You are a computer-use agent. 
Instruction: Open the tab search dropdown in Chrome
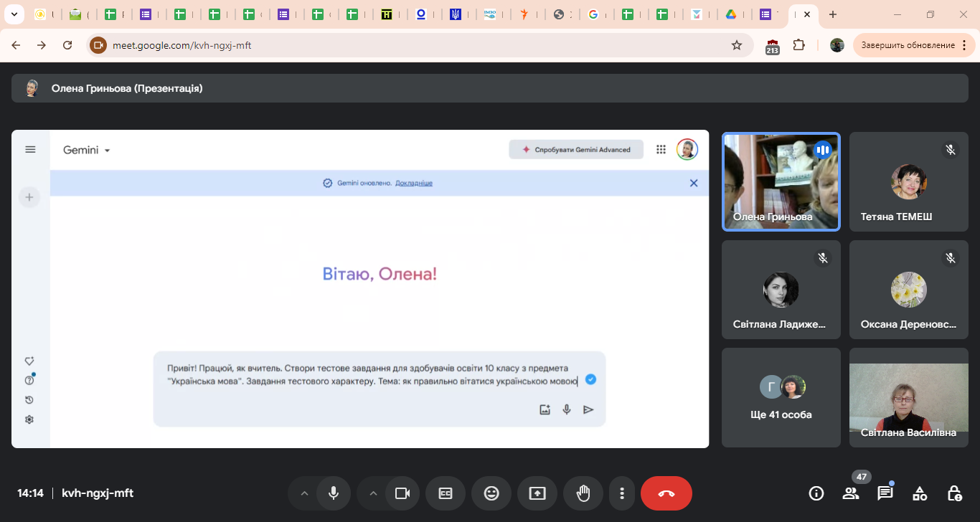14,14
